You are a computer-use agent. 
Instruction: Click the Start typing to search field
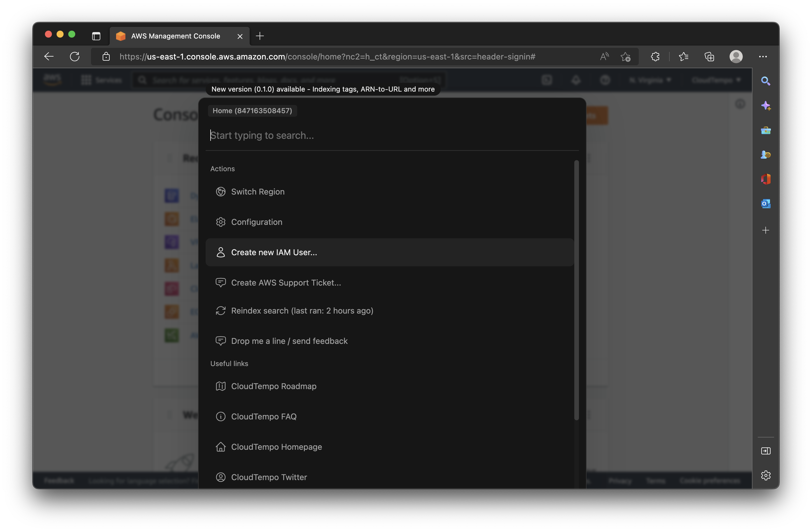392,135
